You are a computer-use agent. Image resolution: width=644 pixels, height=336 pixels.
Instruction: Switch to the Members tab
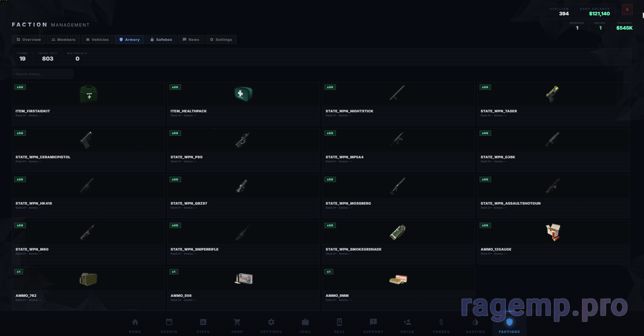pos(63,39)
